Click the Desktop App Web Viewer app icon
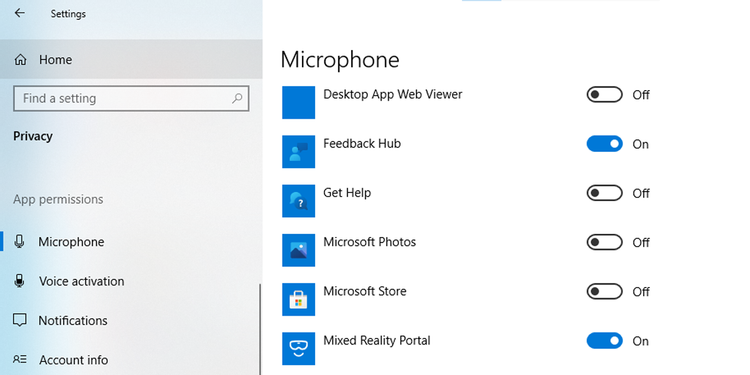 [298, 102]
